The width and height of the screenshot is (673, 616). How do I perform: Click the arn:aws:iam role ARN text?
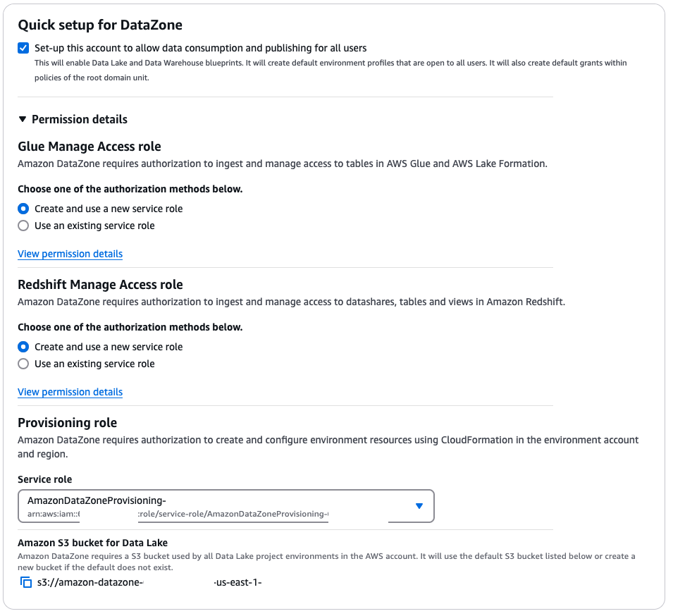coord(178,514)
